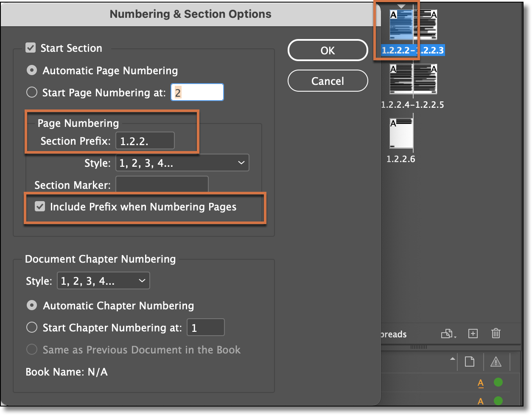
Task: Uncheck Include Prefix when Numbering Pages
Action: (40, 207)
